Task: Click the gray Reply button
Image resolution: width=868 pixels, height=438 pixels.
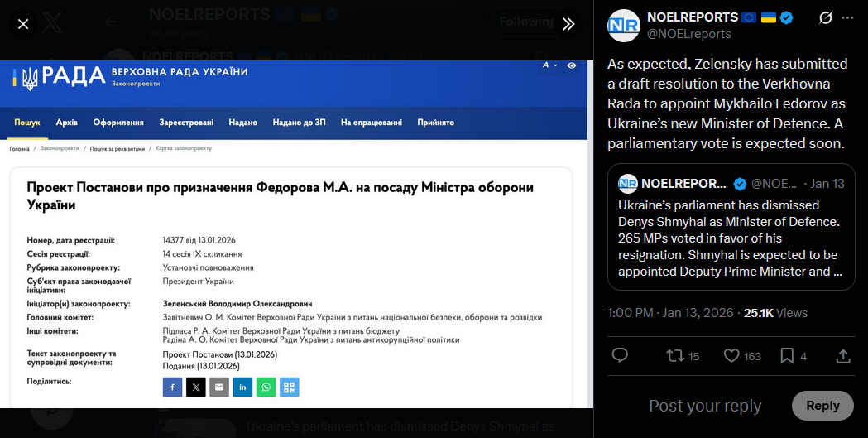Action: tap(822, 406)
